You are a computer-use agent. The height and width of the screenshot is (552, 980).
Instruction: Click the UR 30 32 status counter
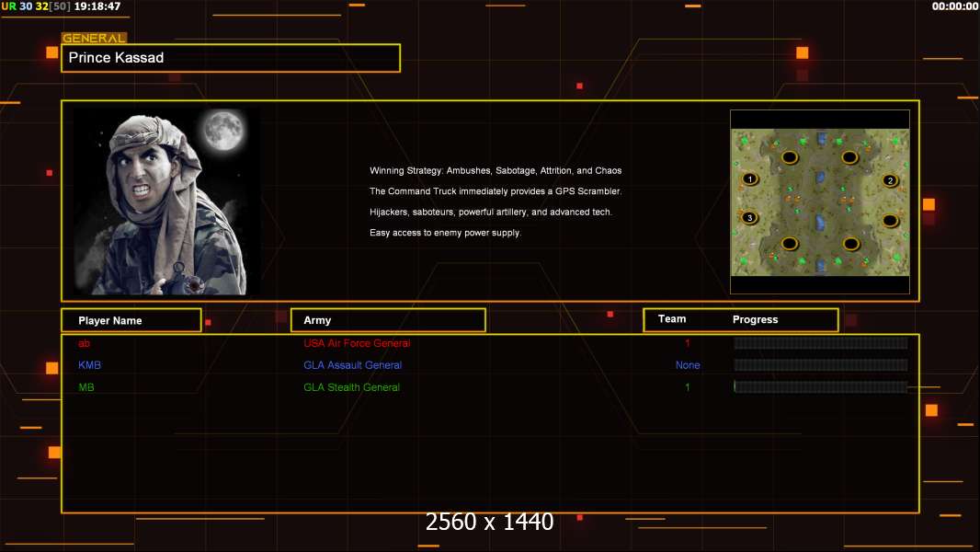click(36, 6)
